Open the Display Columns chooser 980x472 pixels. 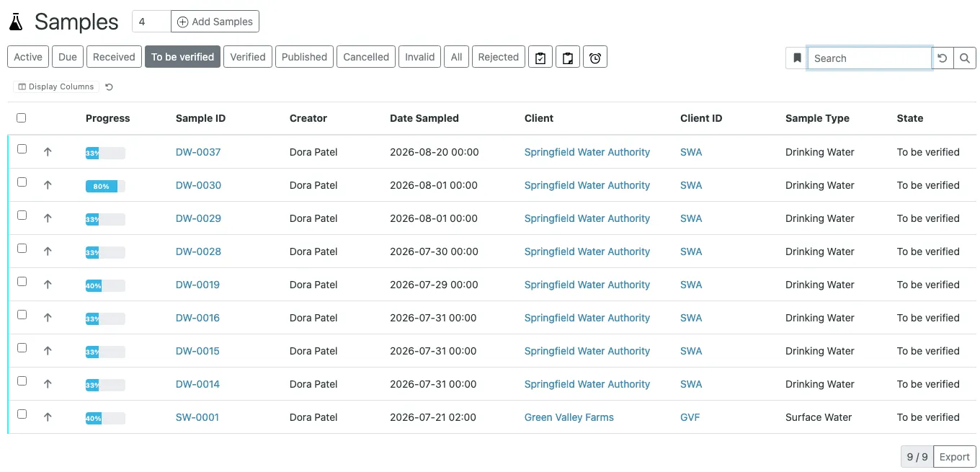56,87
